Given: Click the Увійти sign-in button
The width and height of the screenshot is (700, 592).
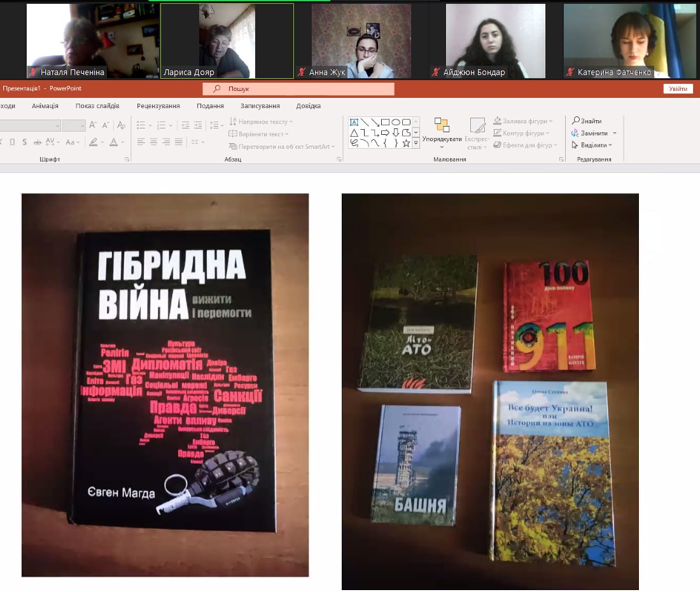Looking at the screenshot, I should 678,89.
